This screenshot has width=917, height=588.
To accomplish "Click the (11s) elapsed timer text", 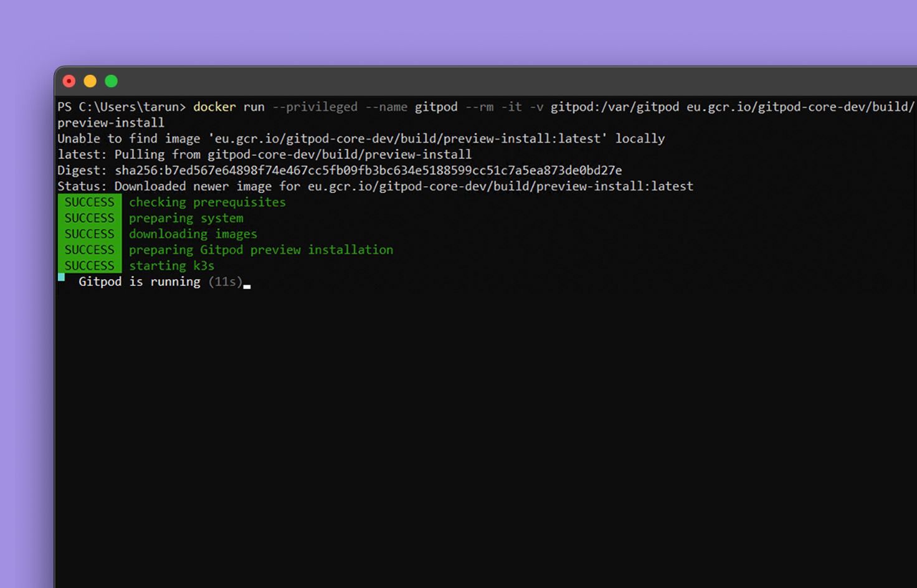I will click(x=225, y=282).
